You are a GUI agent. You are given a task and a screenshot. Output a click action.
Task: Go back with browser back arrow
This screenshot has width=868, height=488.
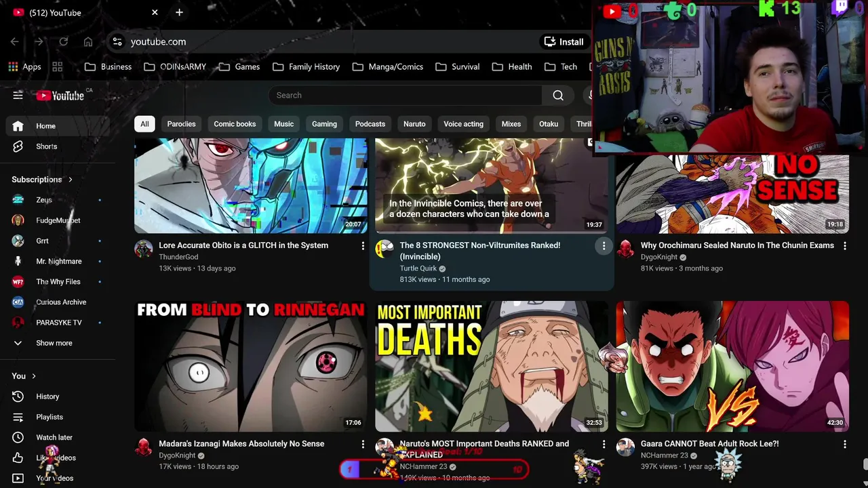(15, 41)
